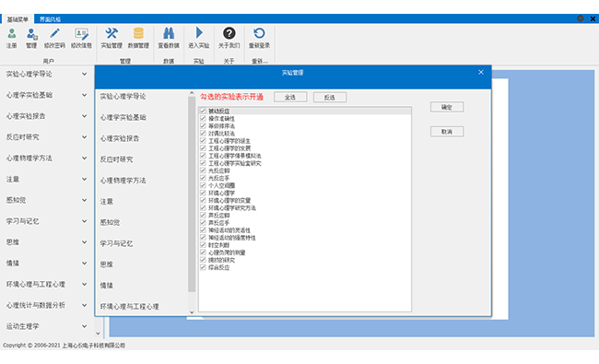Viewport: 599px width, 364px height.
Task: Click dialog category list scrollbar thumb
Action: tap(192, 194)
